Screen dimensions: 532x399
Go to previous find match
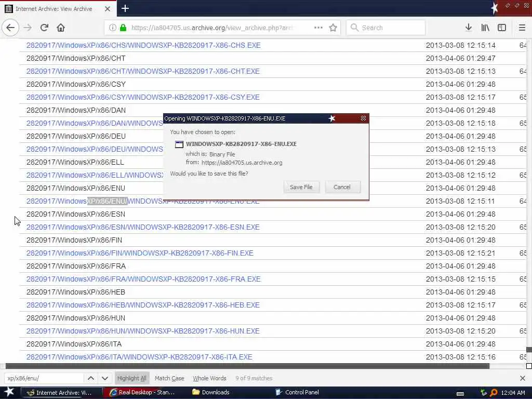[91, 378]
